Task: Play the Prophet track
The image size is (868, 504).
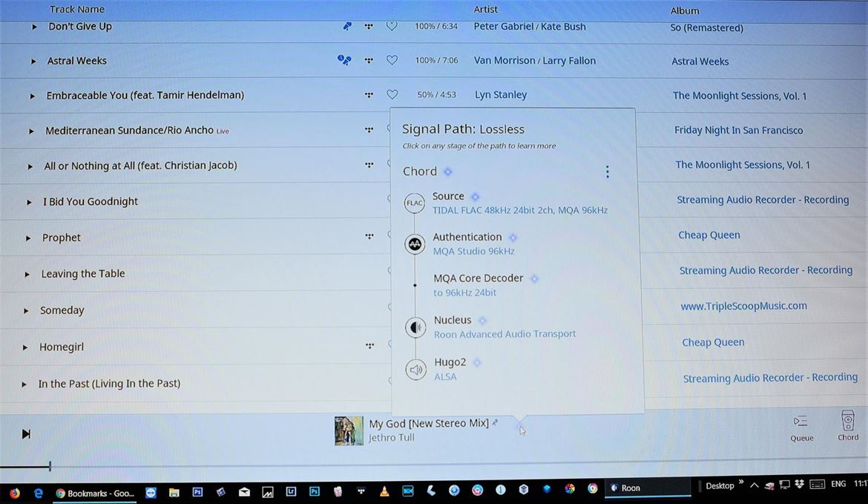Action: pos(27,238)
